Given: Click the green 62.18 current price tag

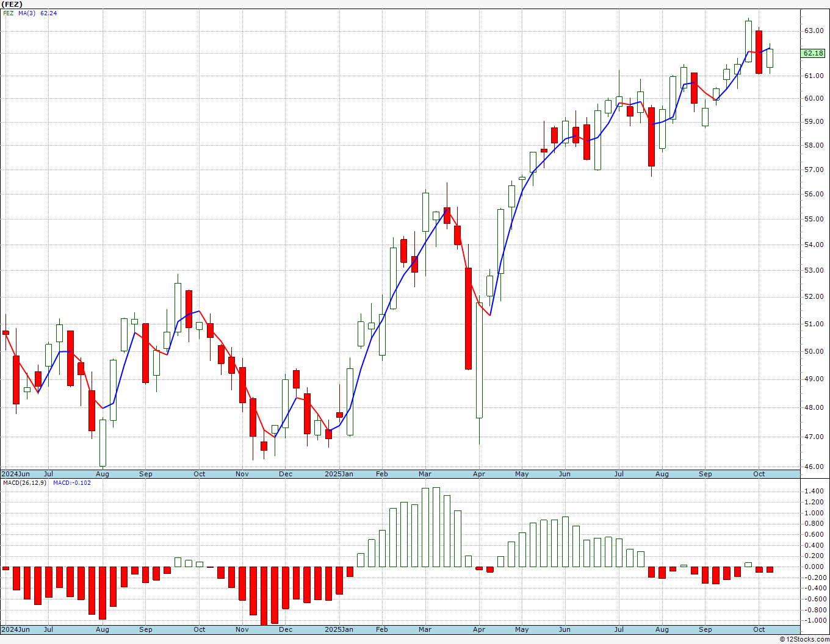Looking at the screenshot, I should [813, 53].
